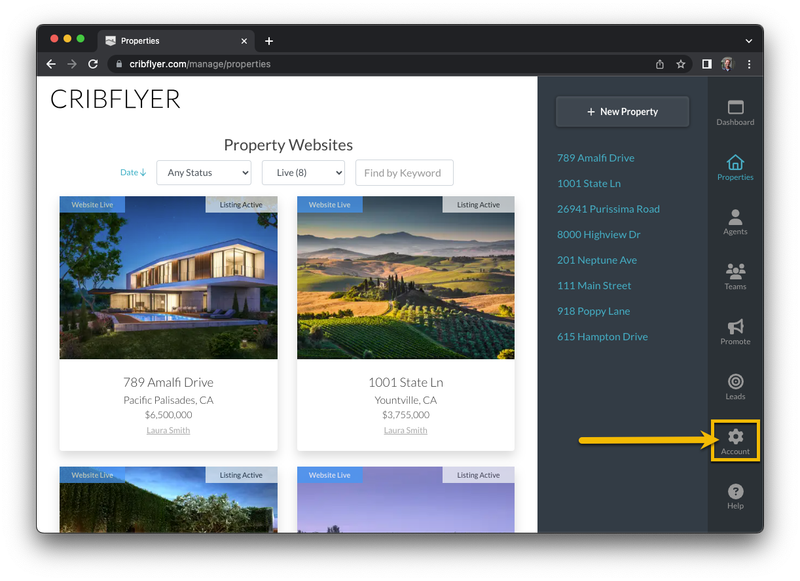Reload the current page
800x581 pixels.
[93, 64]
